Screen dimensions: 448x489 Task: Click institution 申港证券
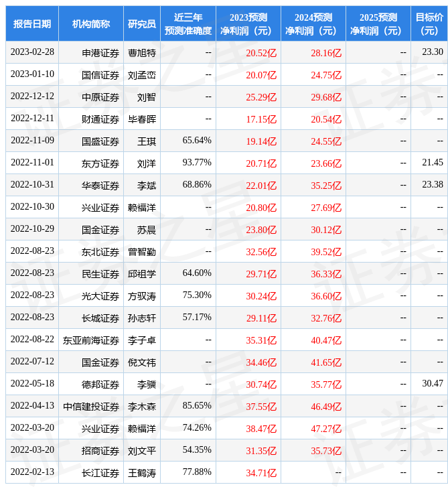tap(100, 53)
